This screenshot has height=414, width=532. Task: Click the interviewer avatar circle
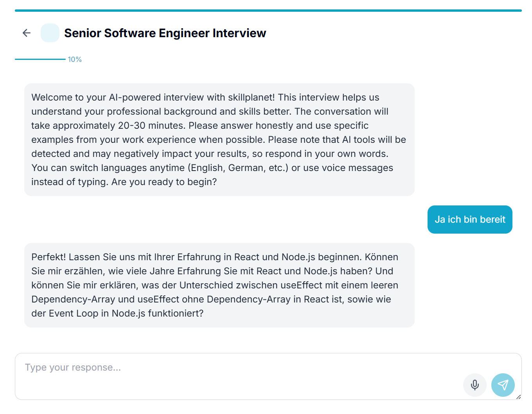pyautogui.click(x=50, y=33)
